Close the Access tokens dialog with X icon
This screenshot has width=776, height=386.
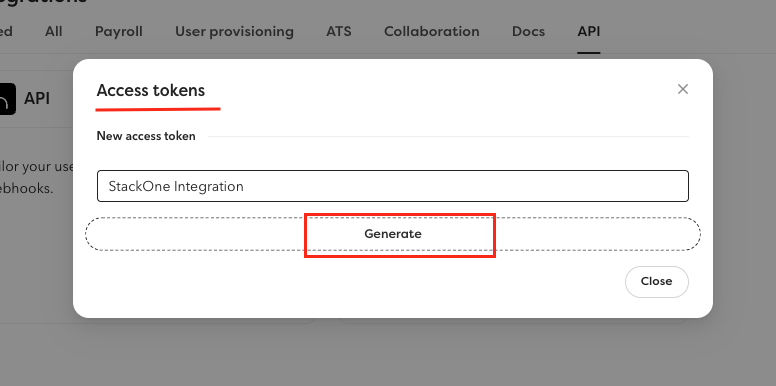[x=682, y=89]
